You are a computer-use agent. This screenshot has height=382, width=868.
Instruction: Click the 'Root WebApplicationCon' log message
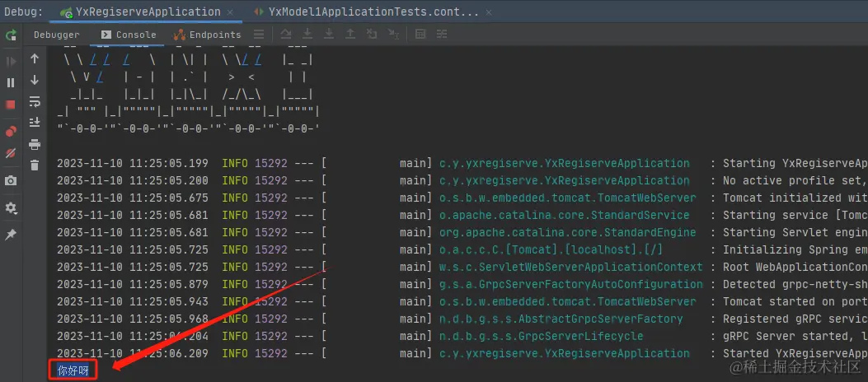click(x=795, y=267)
